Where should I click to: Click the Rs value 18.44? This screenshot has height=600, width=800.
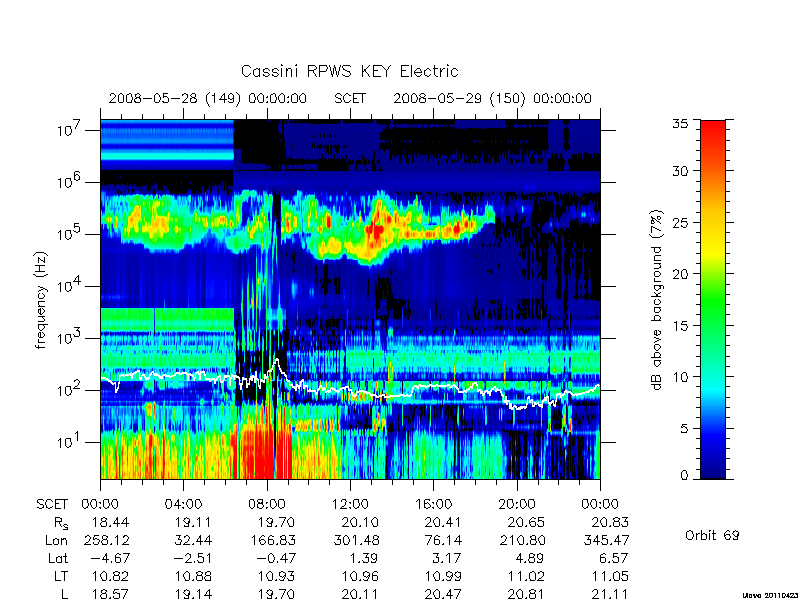pyautogui.click(x=110, y=522)
